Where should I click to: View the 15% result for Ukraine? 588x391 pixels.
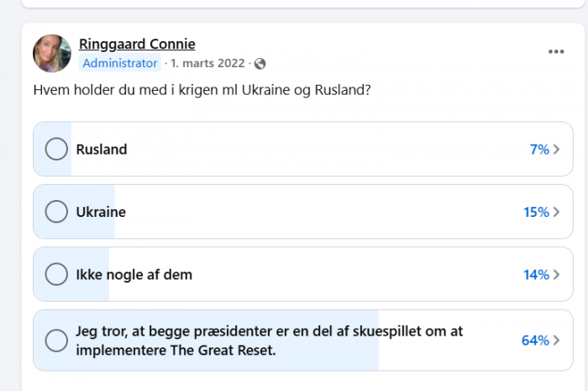(x=536, y=212)
